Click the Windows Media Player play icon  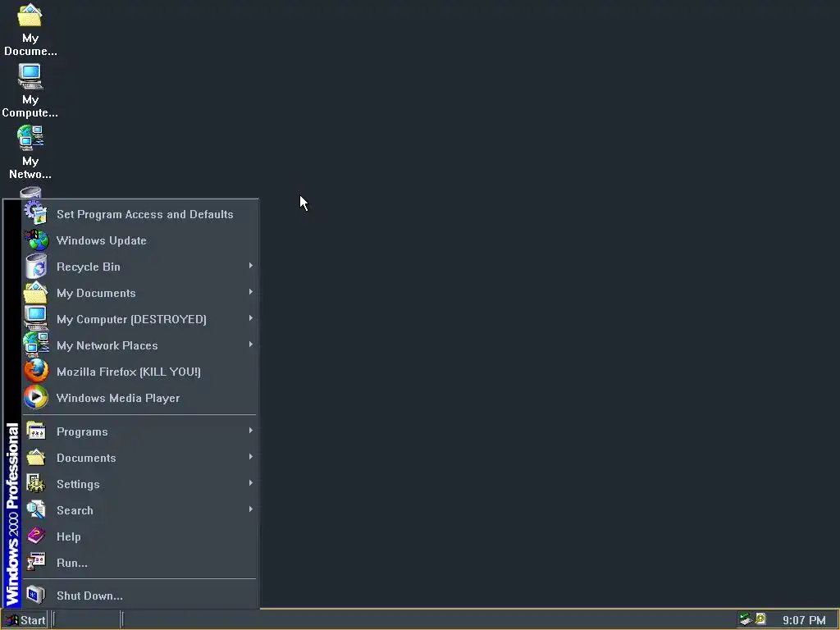[x=36, y=398]
